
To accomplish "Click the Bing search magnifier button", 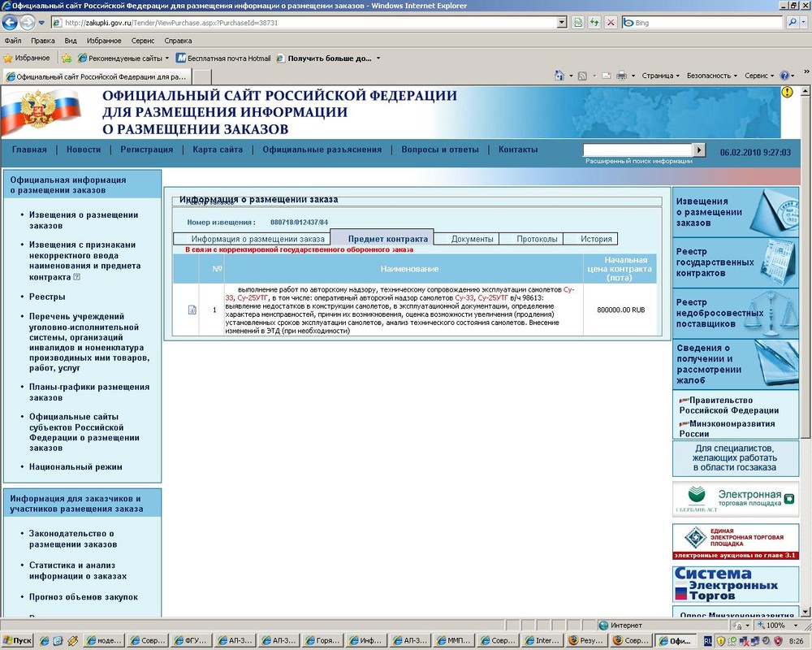I will pyautogui.click(x=793, y=22).
